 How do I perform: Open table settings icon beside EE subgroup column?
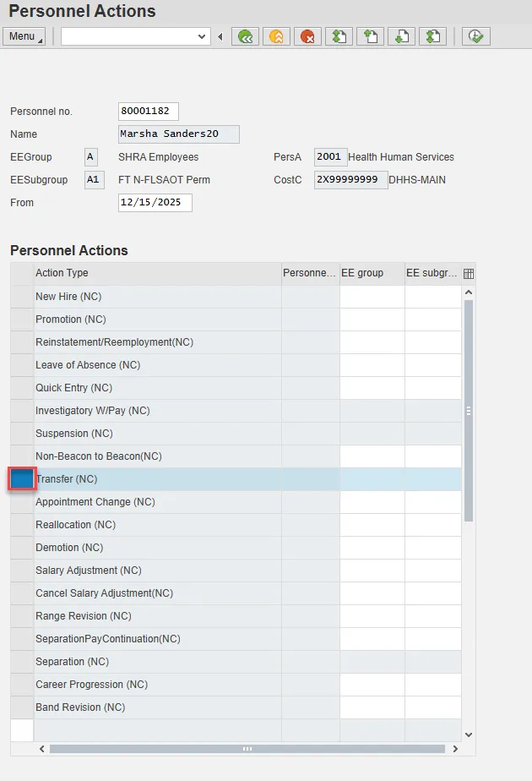click(469, 274)
